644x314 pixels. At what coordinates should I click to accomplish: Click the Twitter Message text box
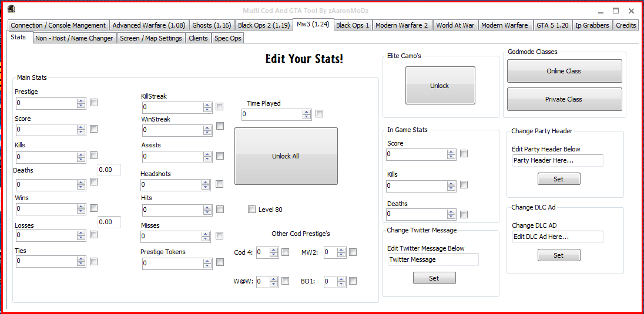(433, 259)
